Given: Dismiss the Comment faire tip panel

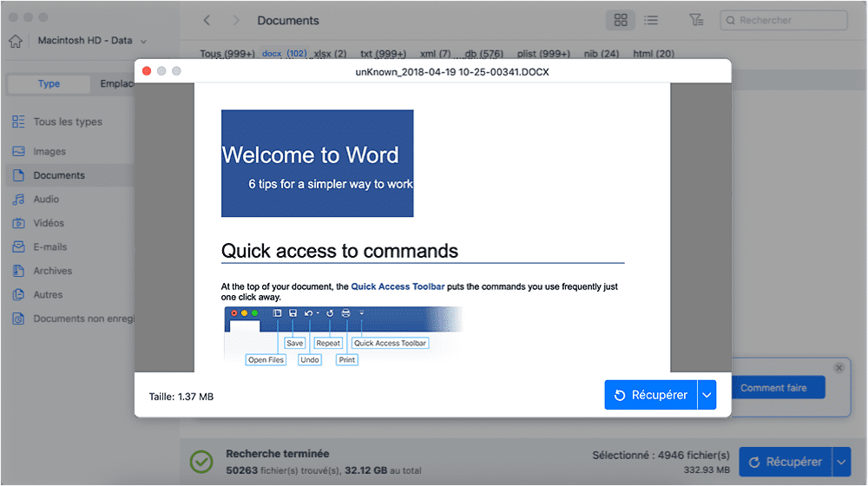Looking at the screenshot, I should click(839, 368).
